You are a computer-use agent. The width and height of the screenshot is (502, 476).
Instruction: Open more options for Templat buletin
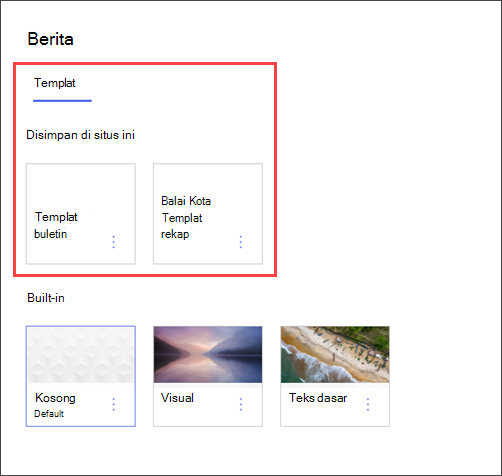tap(114, 242)
